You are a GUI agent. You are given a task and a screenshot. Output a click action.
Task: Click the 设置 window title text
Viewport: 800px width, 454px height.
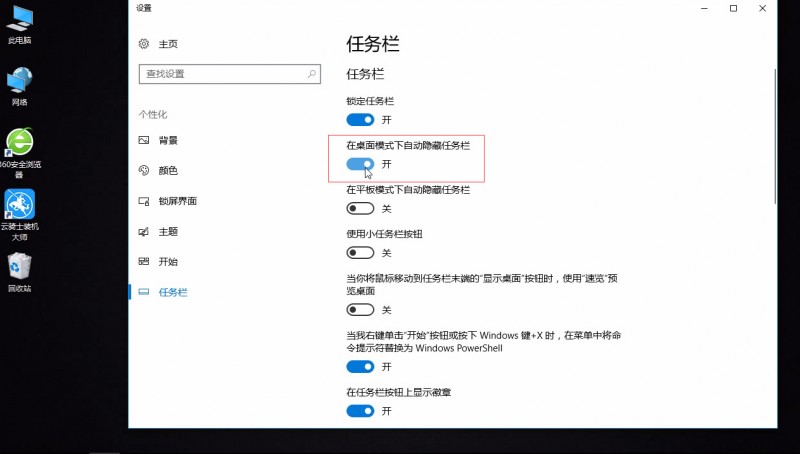coord(144,8)
